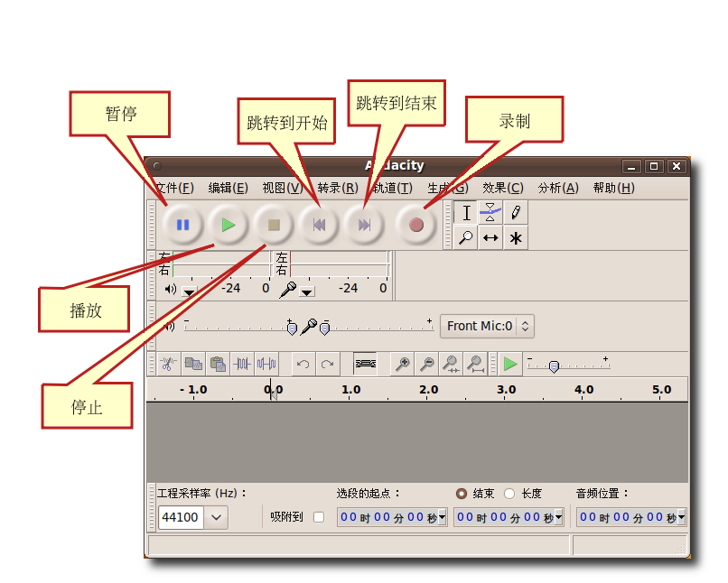Open the 分析(A) menu
This screenshot has height=583, width=728.
tap(558, 188)
